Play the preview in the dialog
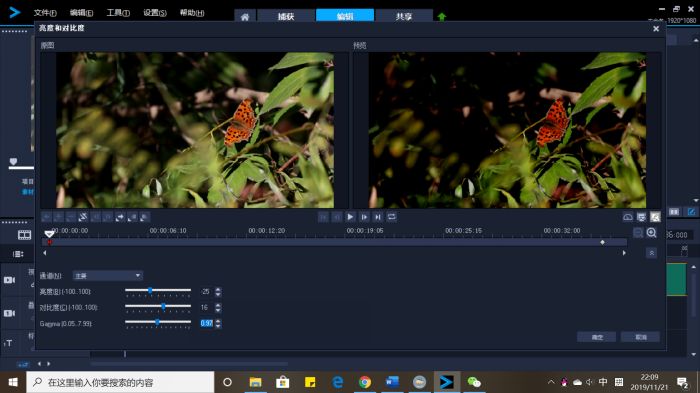 (x=350, y=217)
